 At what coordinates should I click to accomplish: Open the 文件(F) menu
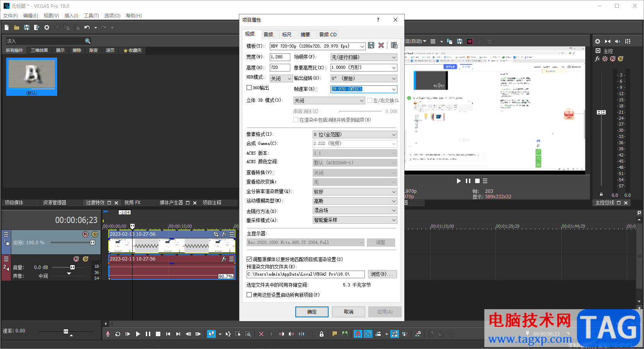click(10, 16)
